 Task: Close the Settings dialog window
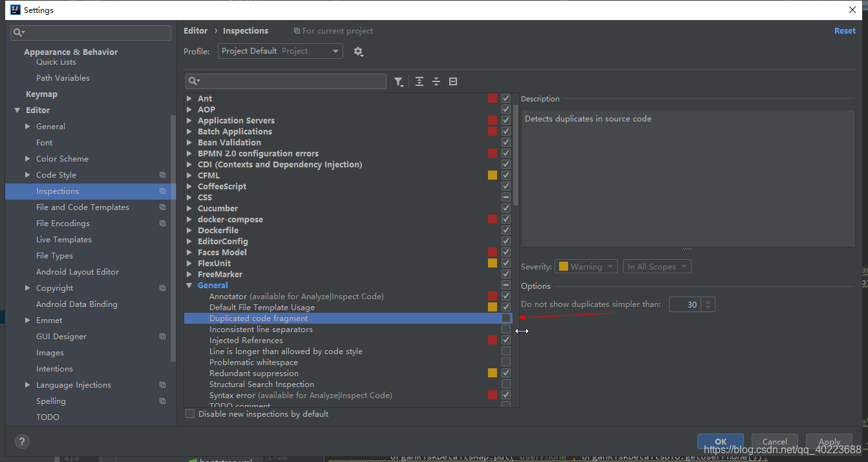tap(852, 10)
